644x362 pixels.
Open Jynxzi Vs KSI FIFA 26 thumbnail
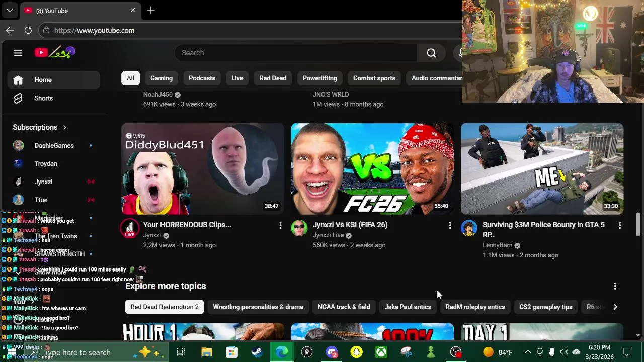pos(372,169)
